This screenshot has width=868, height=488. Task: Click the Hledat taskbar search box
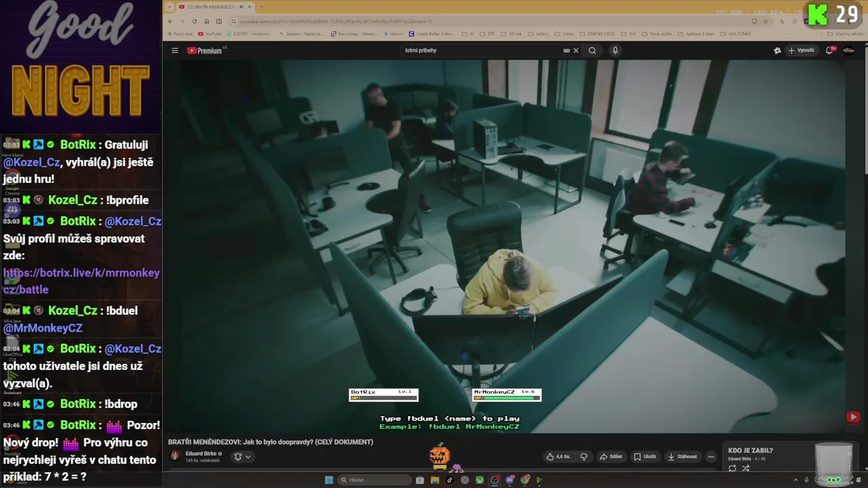click(x=374, y=480)
